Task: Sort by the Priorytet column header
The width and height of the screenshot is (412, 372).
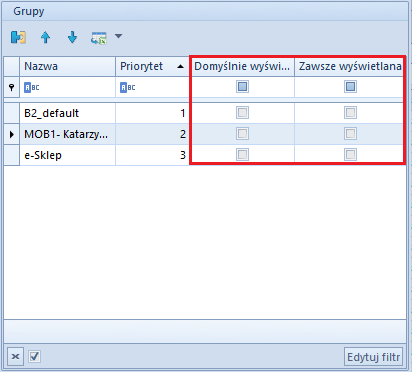Action: tap(152, 66)
